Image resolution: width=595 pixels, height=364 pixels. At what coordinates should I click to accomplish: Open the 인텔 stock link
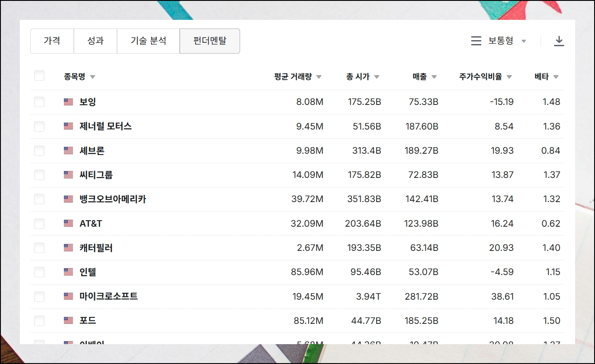point(88,272)
